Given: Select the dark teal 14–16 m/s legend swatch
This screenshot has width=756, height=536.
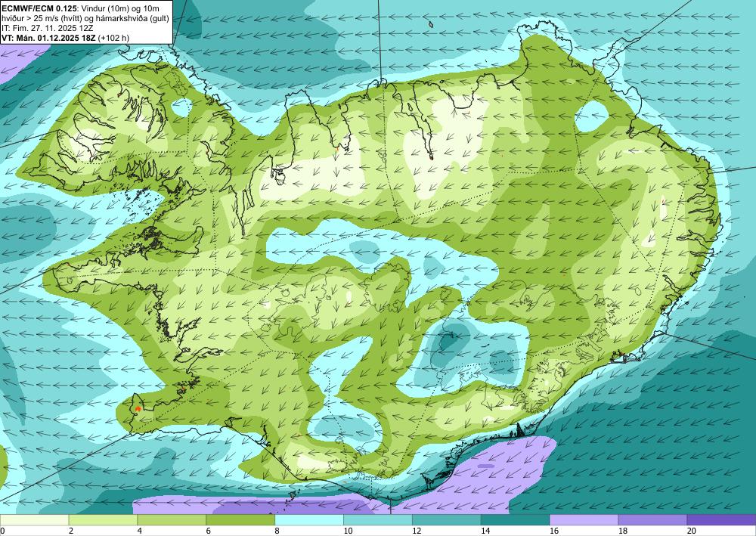Looking at the screenshot, I should 516,520.
